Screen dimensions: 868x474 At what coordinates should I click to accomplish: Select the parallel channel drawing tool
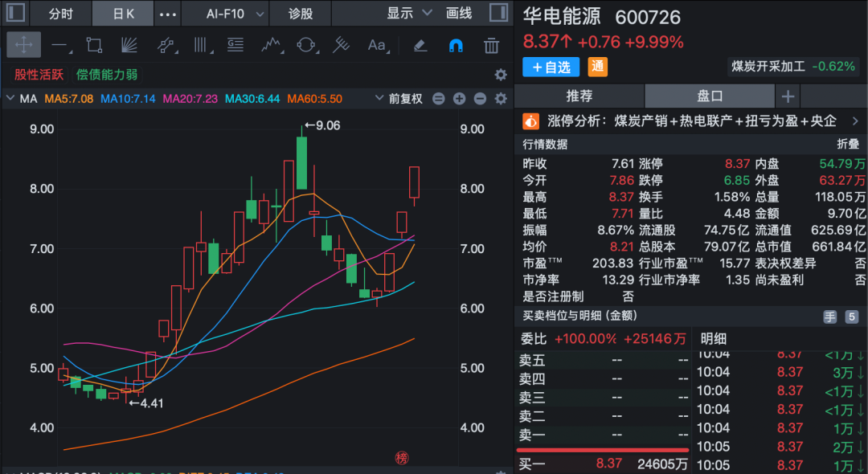click(x=166, y=45)
